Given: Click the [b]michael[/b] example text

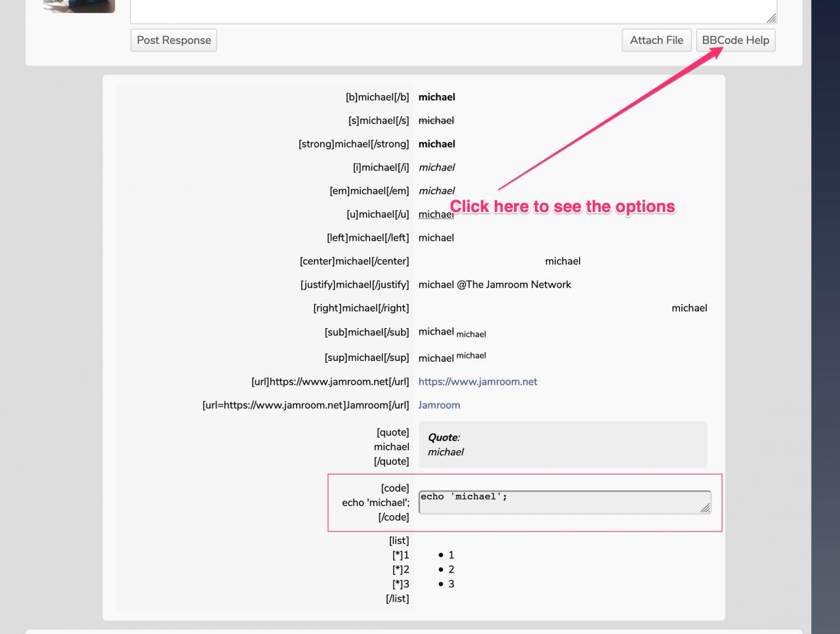Looking at the screenshot, I should click(377, 97).
